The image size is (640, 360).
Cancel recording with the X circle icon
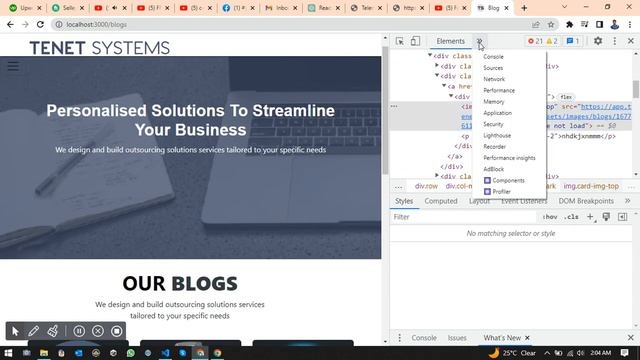[98, 331]
